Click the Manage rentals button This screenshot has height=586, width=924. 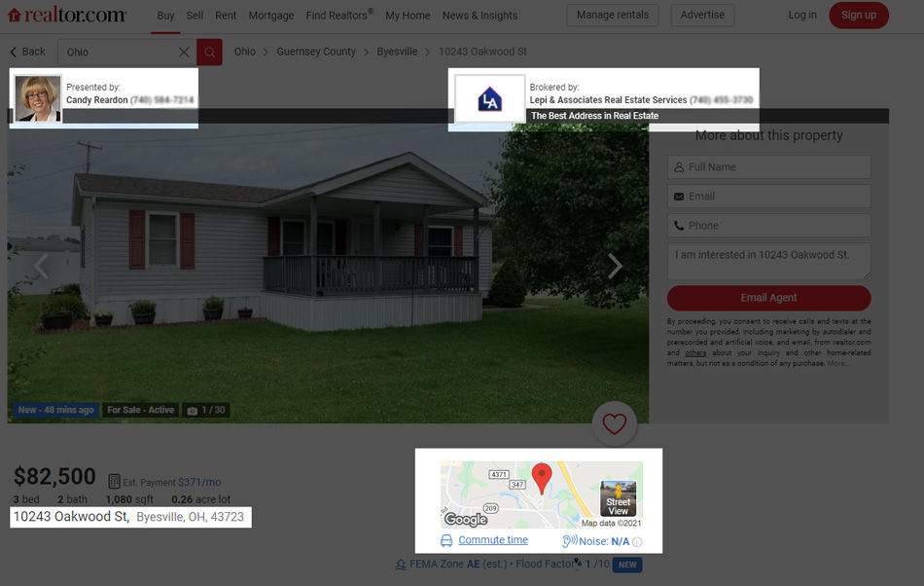point(613,15)
